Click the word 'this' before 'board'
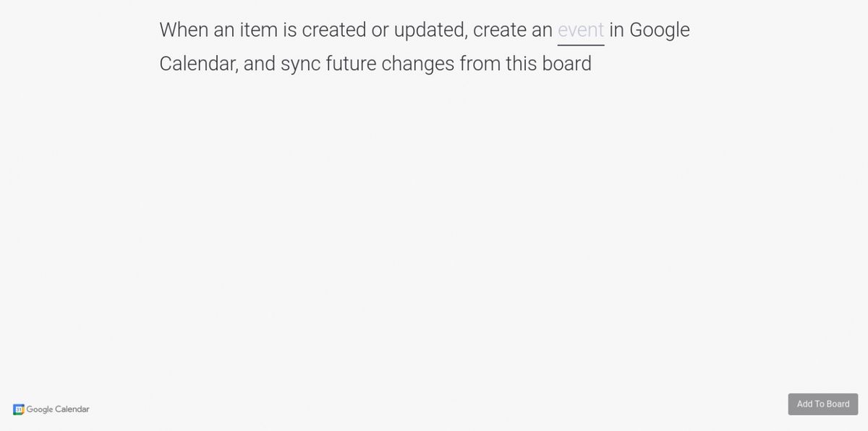The width and height of the screenshot is (868, 431). (521, 64)
